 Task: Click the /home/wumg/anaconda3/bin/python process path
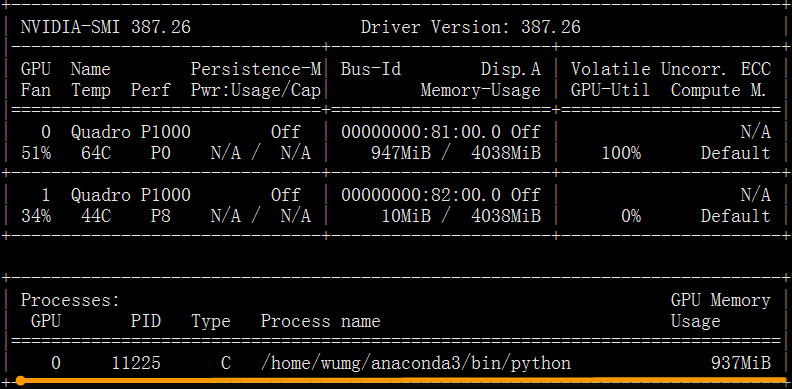pos(416,363)
